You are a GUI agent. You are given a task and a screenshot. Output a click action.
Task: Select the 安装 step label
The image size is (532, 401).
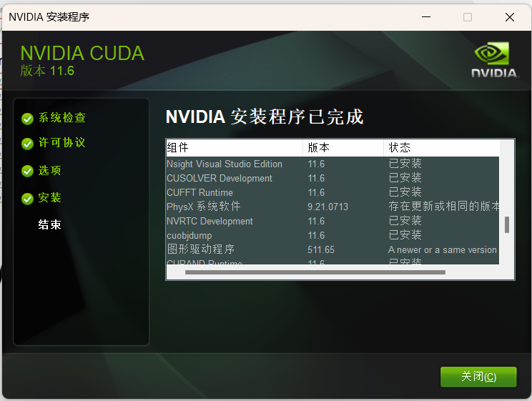50,197
